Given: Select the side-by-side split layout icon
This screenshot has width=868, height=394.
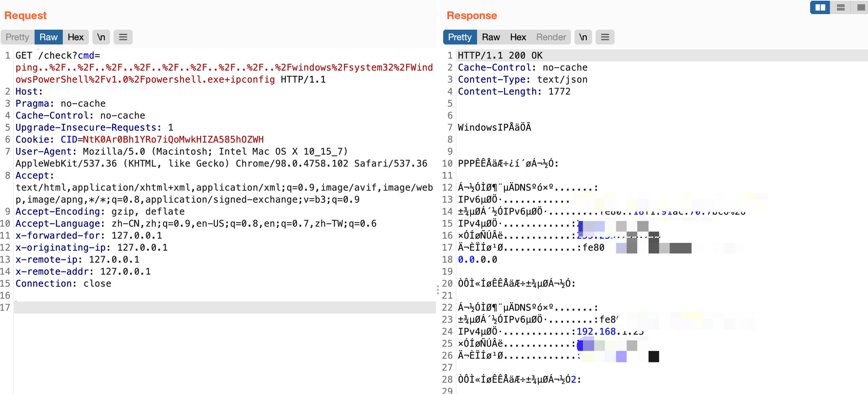Looking at the screenshot, I should pyautogui.click(x=820, y=7).
